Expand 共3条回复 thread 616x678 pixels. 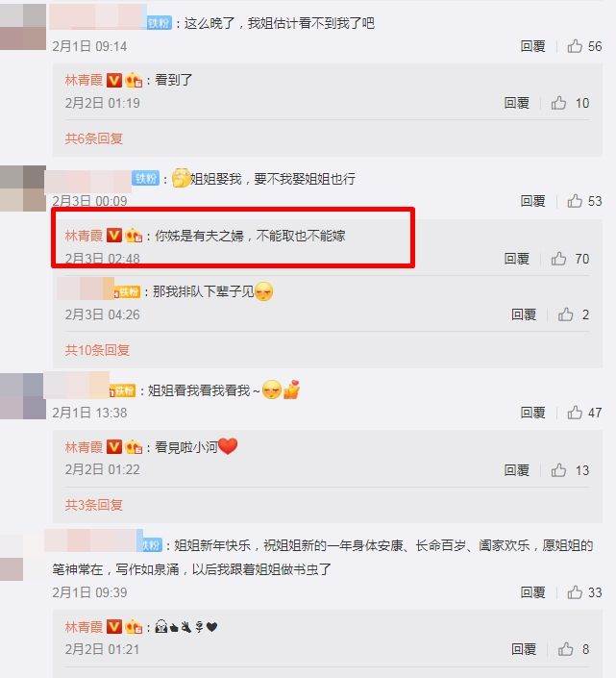coord(94,504)
